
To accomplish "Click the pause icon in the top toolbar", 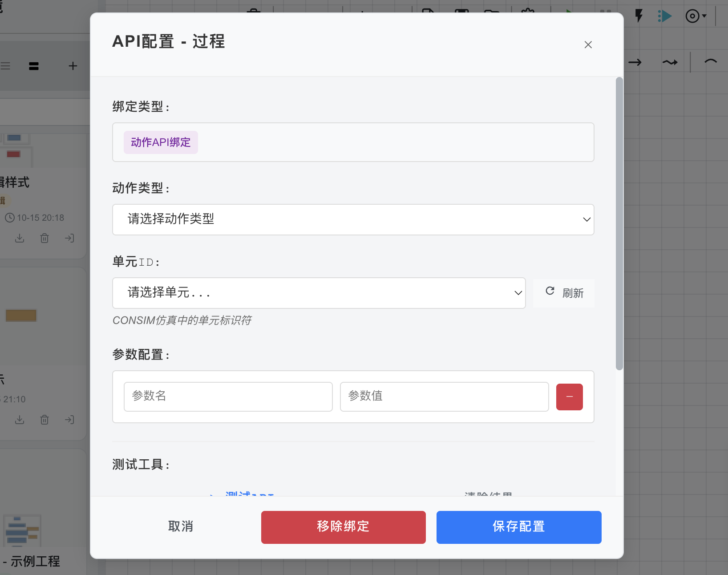I will point(605,11).
